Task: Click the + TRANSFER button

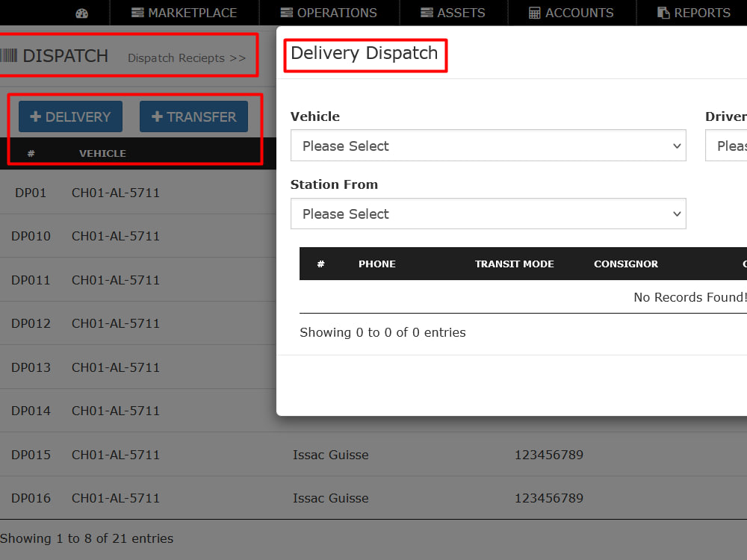Action: [x=194, y=116]
